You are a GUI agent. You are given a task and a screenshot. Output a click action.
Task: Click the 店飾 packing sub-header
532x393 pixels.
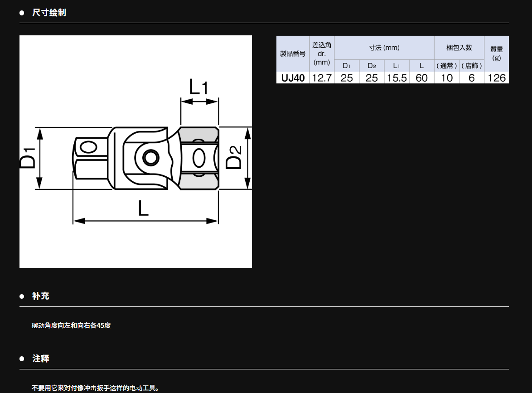471,66
